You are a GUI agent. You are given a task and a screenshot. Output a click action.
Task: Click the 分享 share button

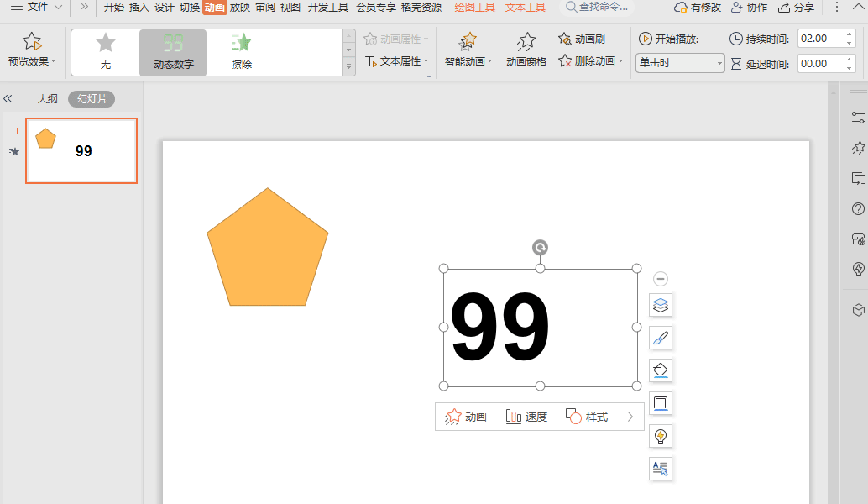796,8
